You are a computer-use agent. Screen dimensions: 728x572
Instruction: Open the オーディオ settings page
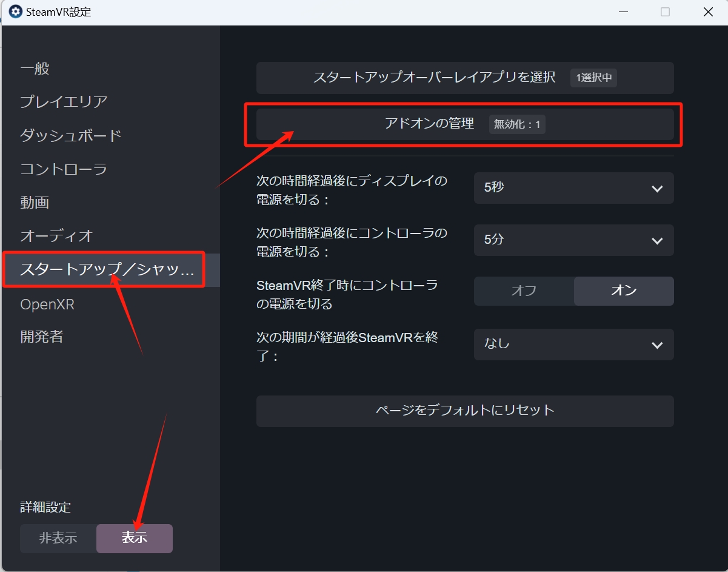point(56,236)
